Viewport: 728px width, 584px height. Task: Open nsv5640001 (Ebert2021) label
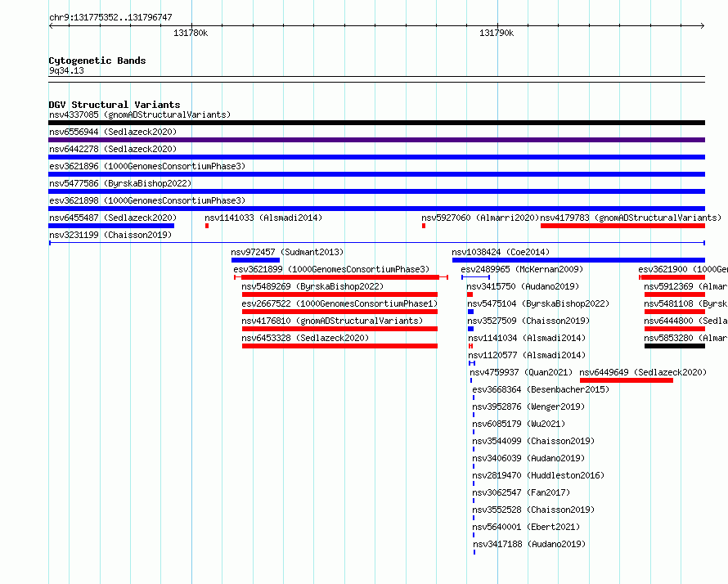point(526,527)
